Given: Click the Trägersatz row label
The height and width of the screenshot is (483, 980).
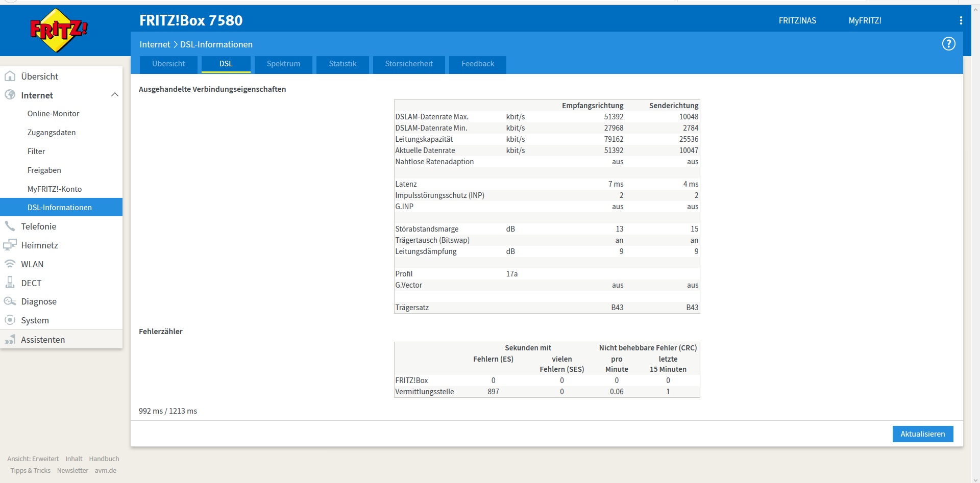Looking at the screenshot, I should 412,308.
